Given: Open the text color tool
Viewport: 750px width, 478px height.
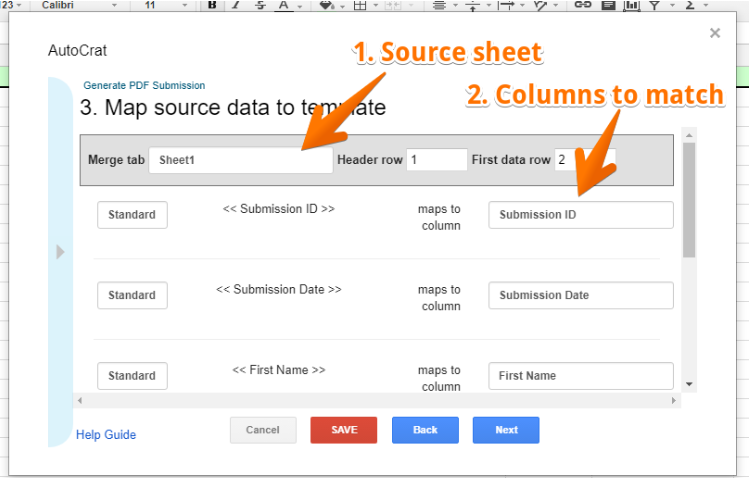Looking at the screenshot, I should pos(284,5).
